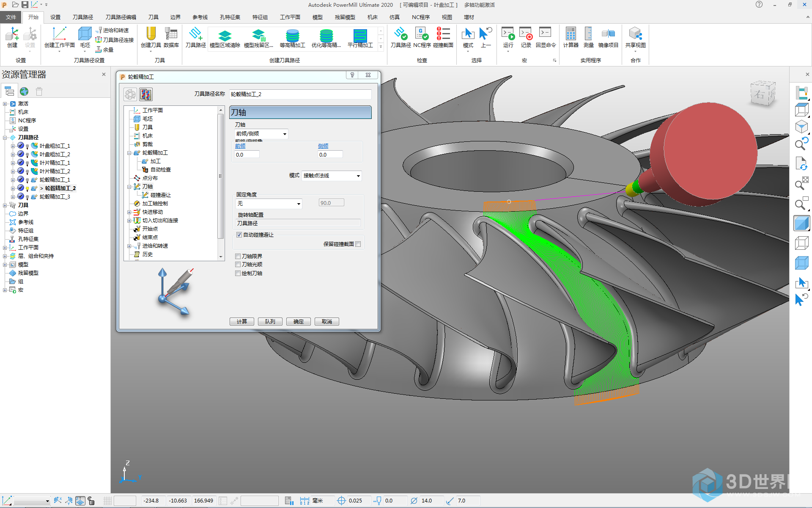812x508 pixels.
Task: Click the 计算 button
Action: [x=242, y=322]
